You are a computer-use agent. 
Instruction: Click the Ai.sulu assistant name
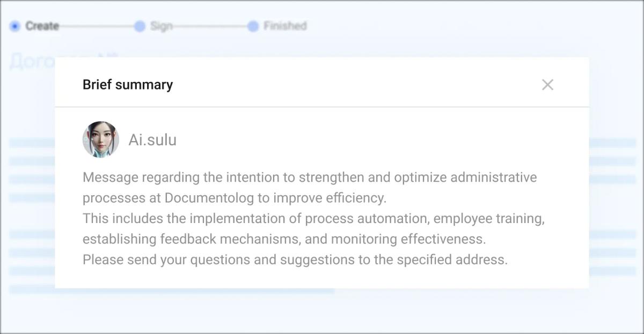tap(152, 140)
